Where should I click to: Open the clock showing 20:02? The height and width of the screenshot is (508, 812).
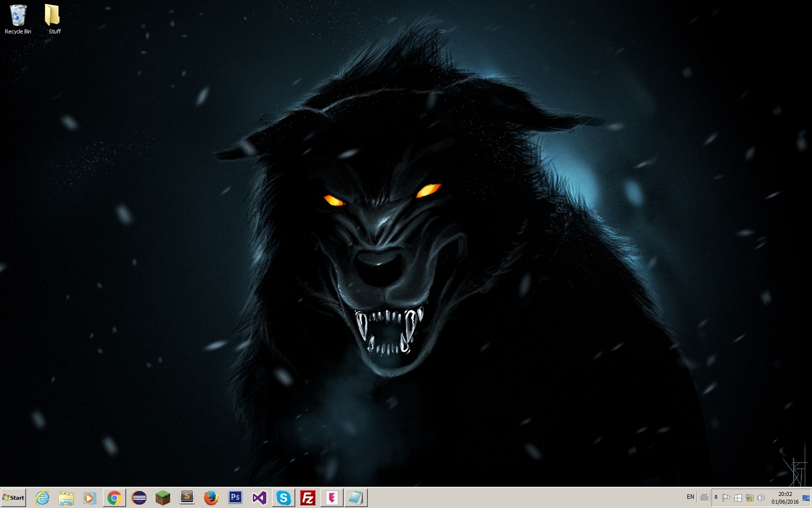[785, 498]
